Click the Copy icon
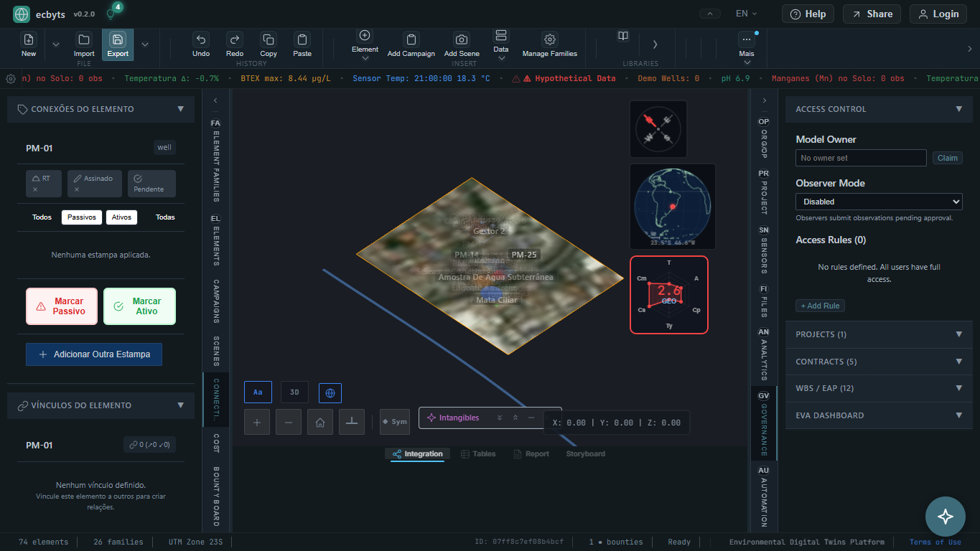The width and height of the screenshot is (980, 551). (x=269, y=40)
